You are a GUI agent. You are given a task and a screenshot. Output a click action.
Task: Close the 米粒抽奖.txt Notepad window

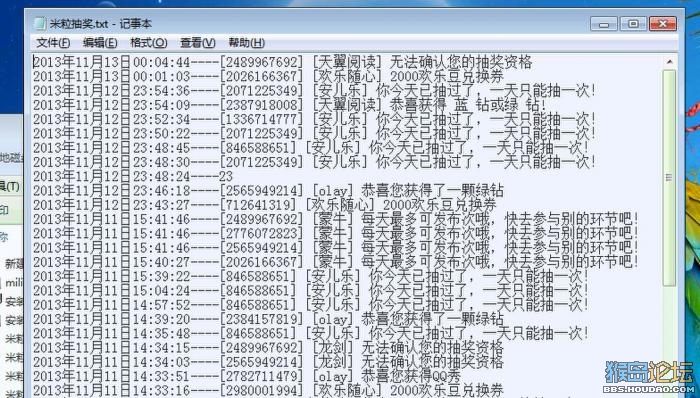click(x=663, y=24)
